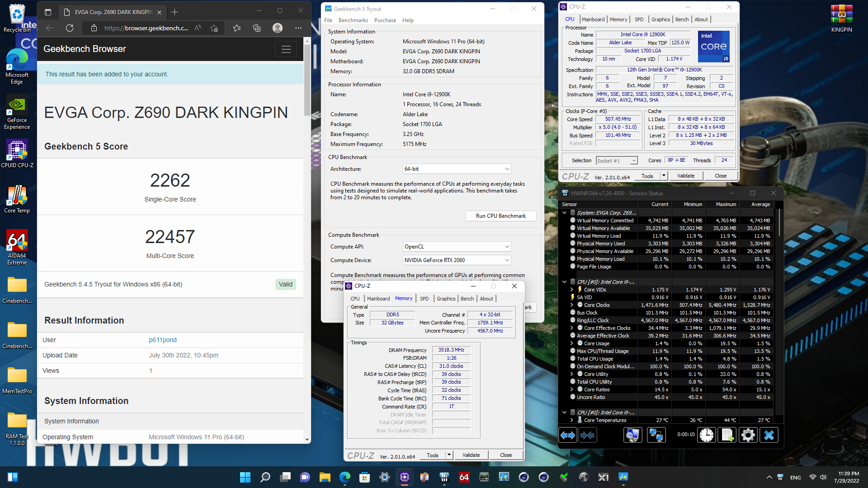Click Run CPU Benchmark button
The width and height of the screenshot is (868, 488).
click(x=501, y=216)
